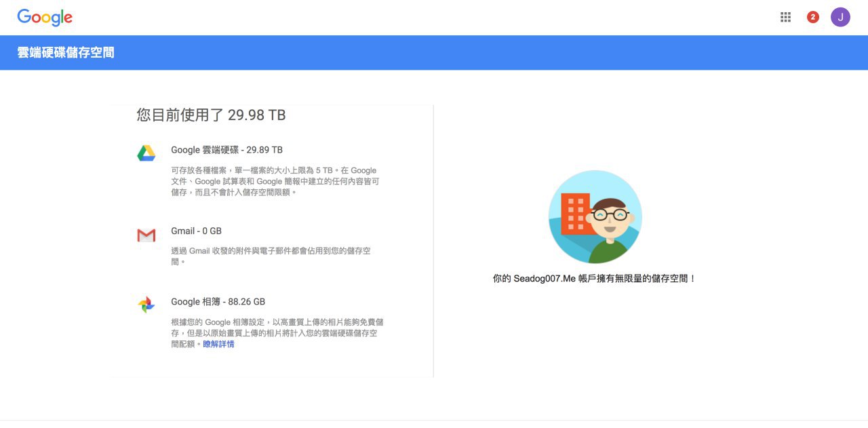This screenshot has height=428, width=868.
Task: Open the purple J account avatar
Action: tap(840, 18)
